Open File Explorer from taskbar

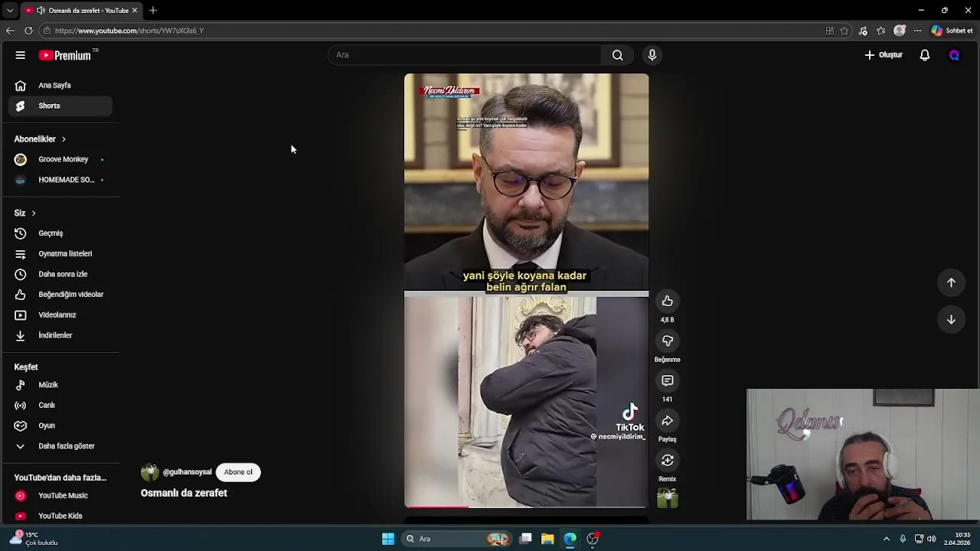pos(547,539)
